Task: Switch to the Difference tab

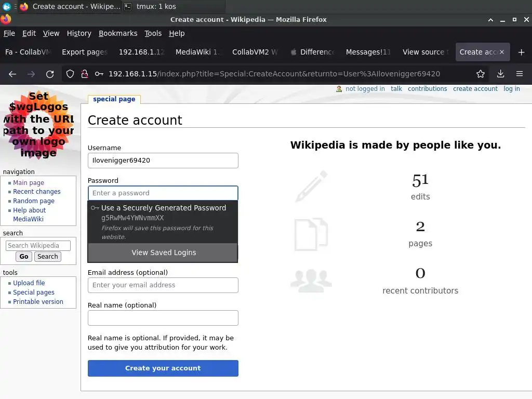Action: [x=312, y=52]
